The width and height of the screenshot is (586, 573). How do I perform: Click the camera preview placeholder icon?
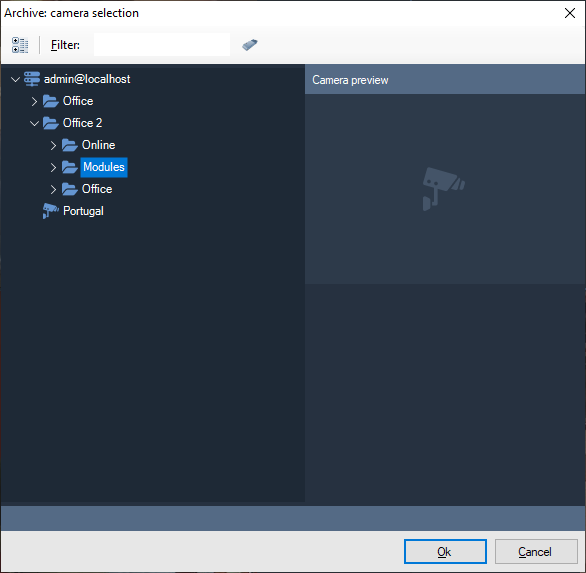coord(444,189)
